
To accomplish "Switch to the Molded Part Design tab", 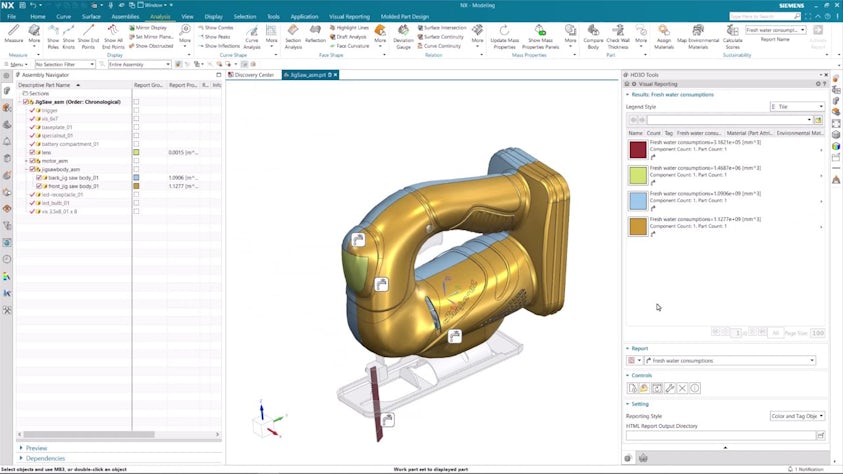I will click(x=405, y=17).
